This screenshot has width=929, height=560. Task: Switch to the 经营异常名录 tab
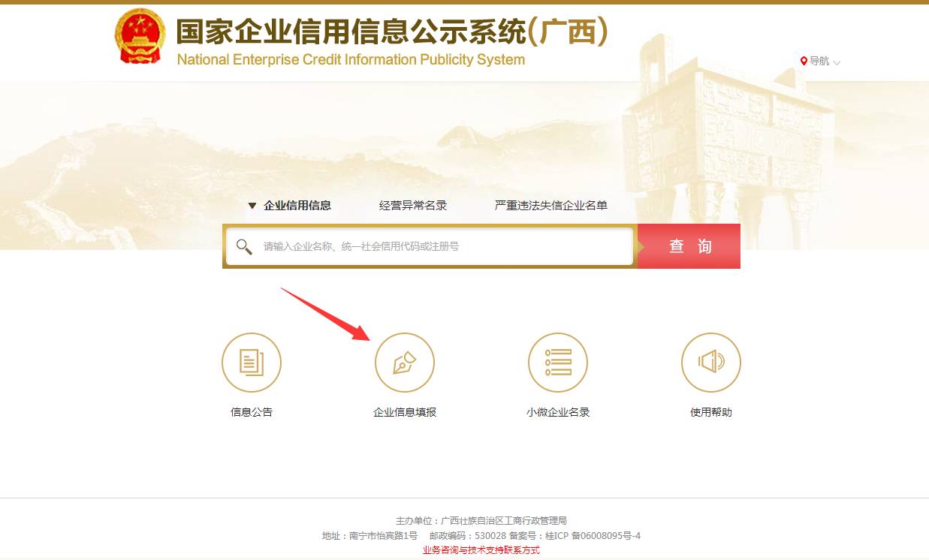[x=413, y=205]
